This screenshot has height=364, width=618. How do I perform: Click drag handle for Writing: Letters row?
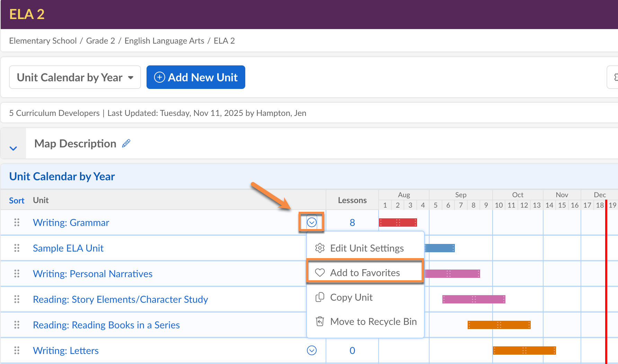pos(17,351)
